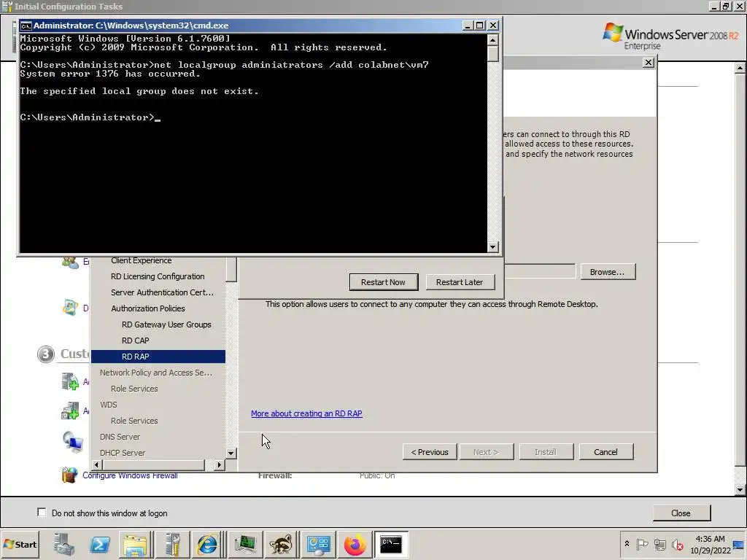The image size is (747, 560).
Task: Open the Initial Configuration Tasks taskbar item
Action: 318,544
